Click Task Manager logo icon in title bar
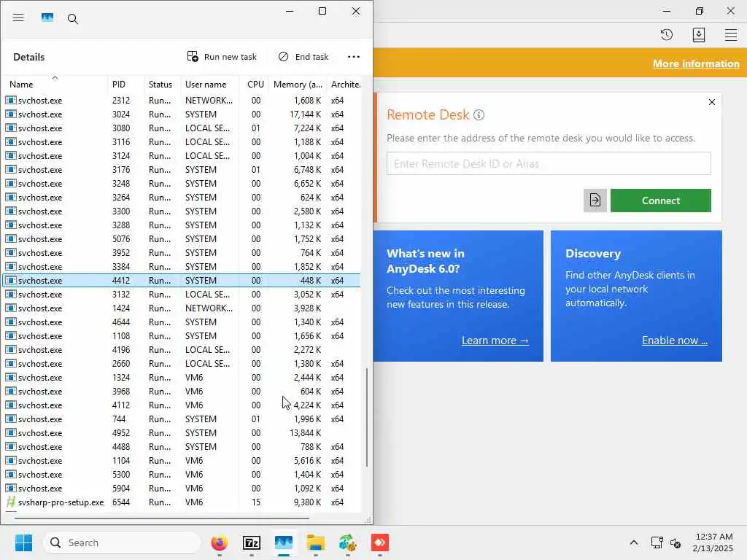The height and width of the screenshot is (560, 747). click(47, 18)
